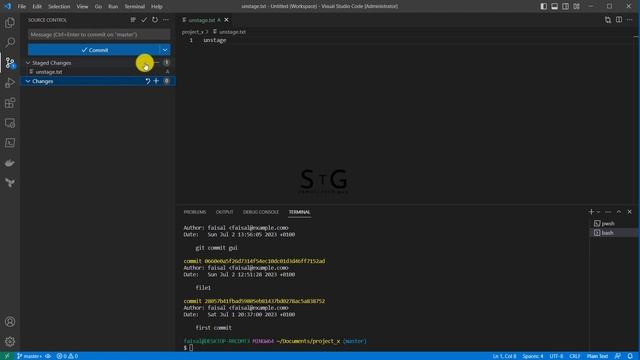This screenshot has height=360, width=640.
Task: Toggle bottom panel visibility
Action: coord(554,6)
